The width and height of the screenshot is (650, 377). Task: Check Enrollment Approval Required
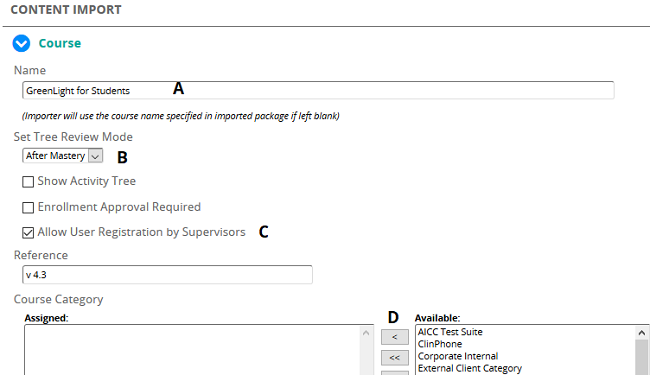click(28, 207)
